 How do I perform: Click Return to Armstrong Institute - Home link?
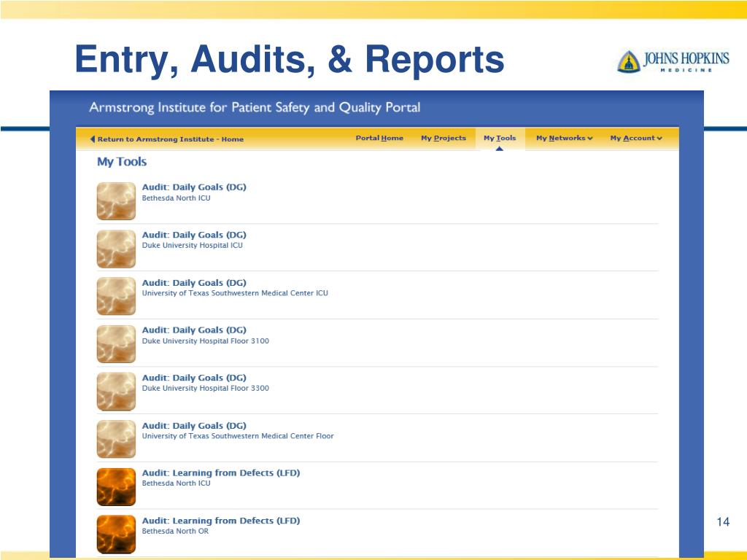(x=171, y=139)
